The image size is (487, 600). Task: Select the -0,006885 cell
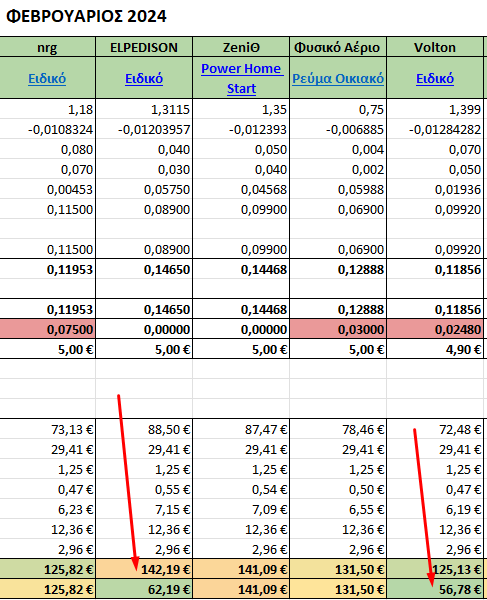pos(338,129)
